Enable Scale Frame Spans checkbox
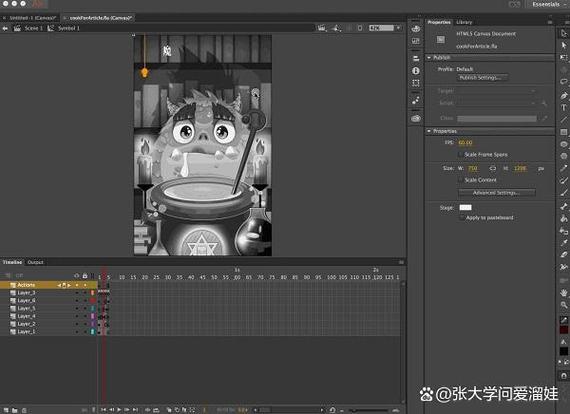Viewport: 570px width, 414px height. (x=461, y=154)
